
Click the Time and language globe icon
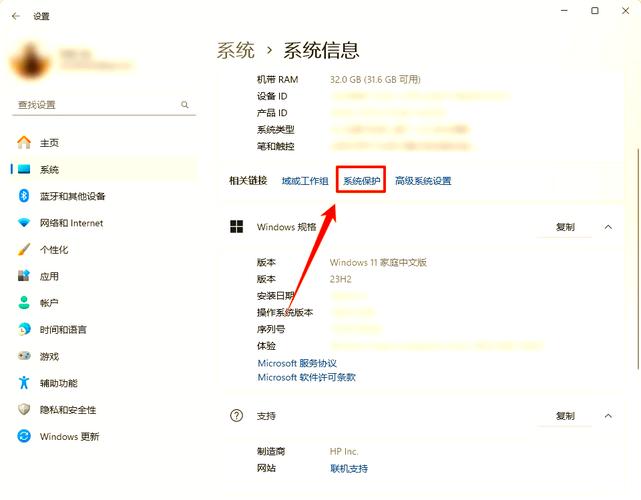click(24, 329)
